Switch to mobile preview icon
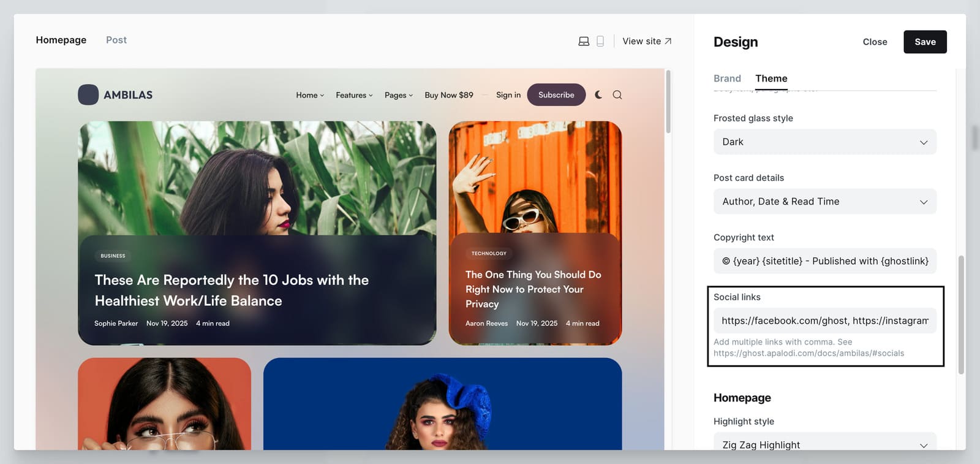The width and height of the screenshot is (980, 464). [x=600, y=41]
